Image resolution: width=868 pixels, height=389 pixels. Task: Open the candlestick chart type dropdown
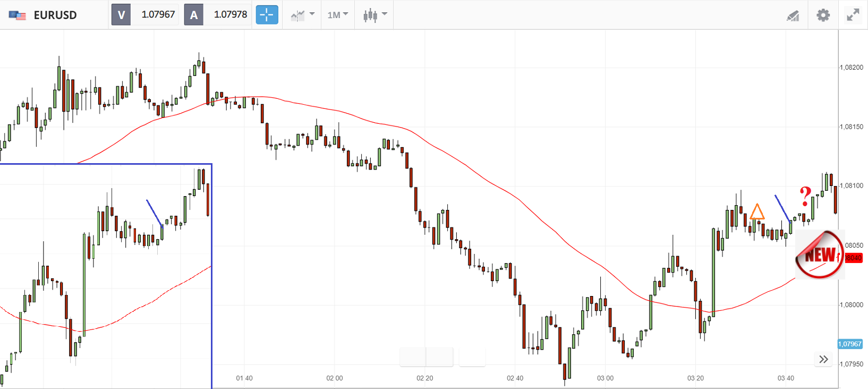click(375, 15)
